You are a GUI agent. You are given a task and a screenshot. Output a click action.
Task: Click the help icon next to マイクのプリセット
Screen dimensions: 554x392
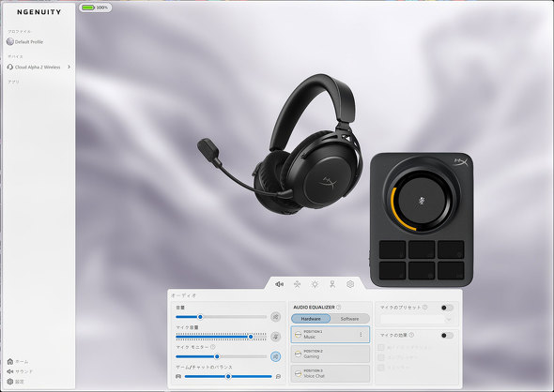(425, 308)
